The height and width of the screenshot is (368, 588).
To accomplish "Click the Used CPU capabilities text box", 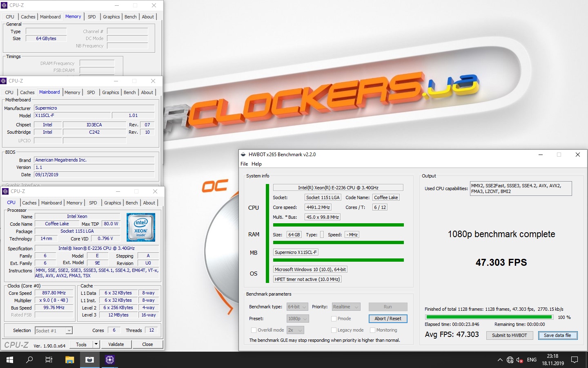I will [521, 188].
